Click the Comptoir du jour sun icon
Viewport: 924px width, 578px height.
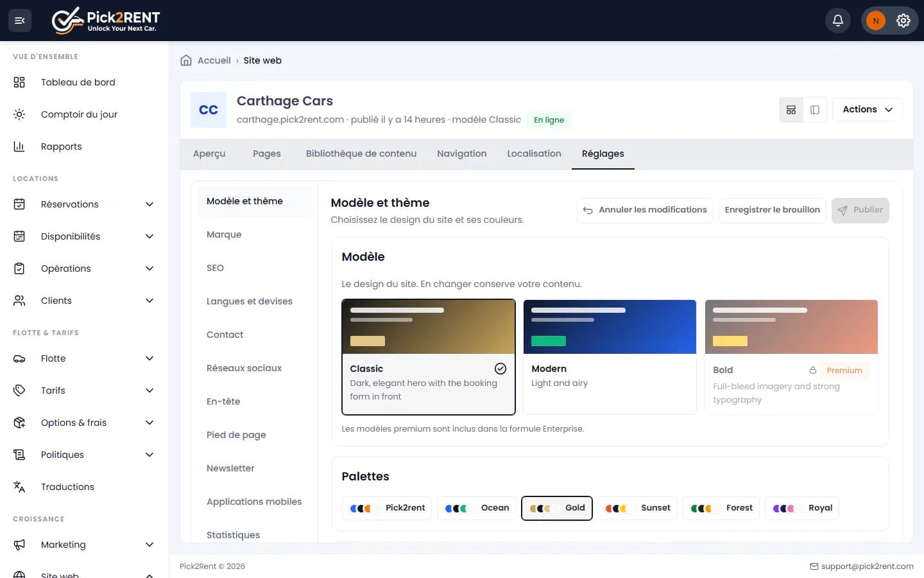[19, 114]
